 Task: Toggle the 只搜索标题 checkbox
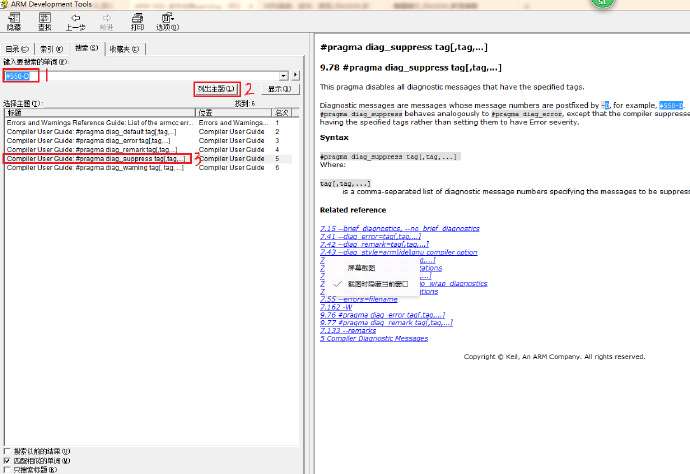(x=7, y=470)
